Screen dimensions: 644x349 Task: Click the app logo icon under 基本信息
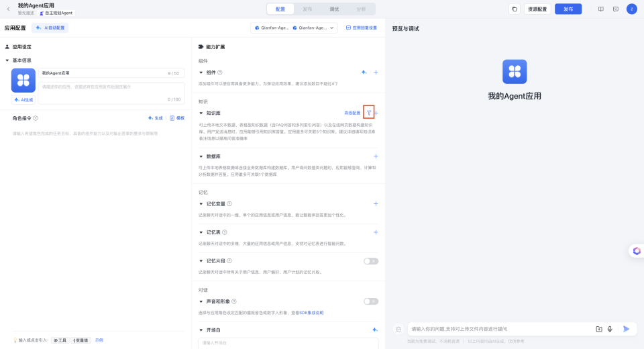(x=23, y=81)
